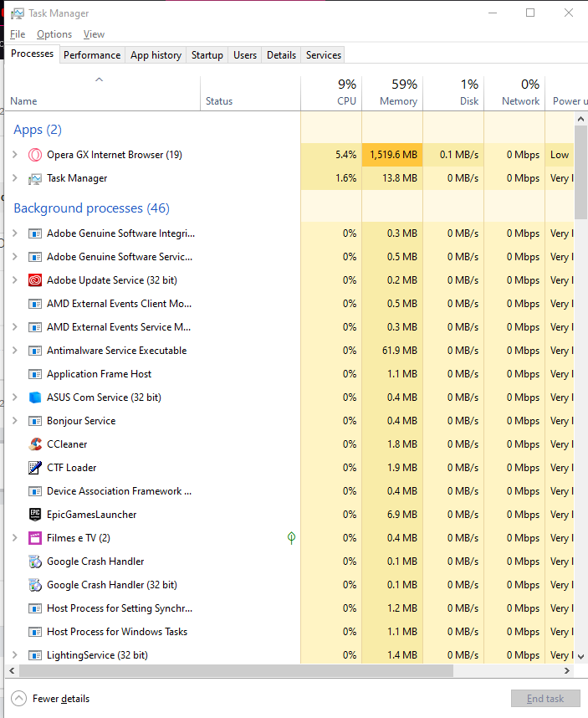This screenshot has width=588, height=718.
Task: Click the Host Process for Windows Tasks icon
Action: click(x=35, y=632)
